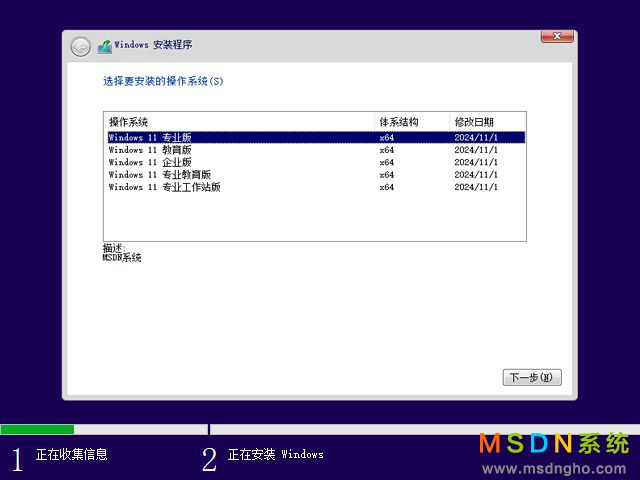The image size is (640, 480).
Task: Click the MSDN系统 description text
Action: click(x=122, y=258)
